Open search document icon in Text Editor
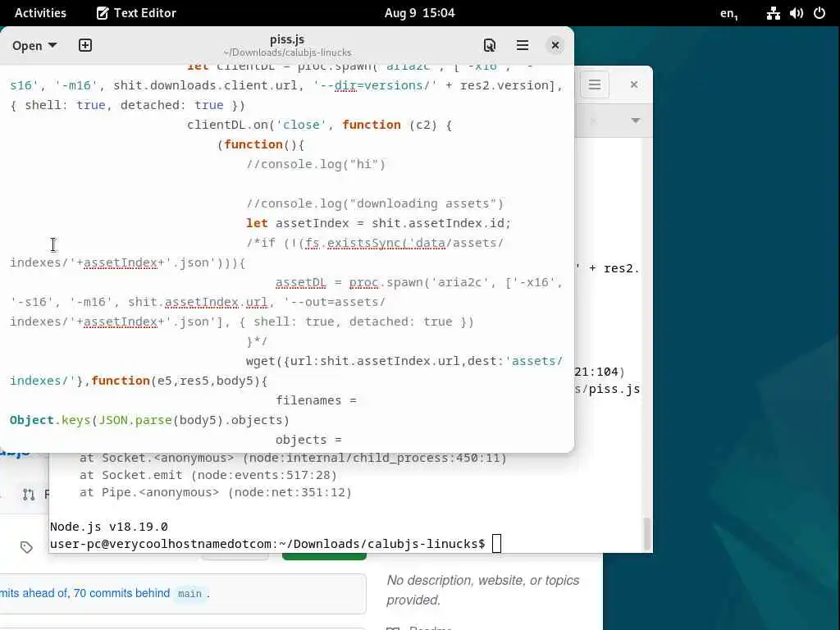This screenshot has height=630, width=840. tap(490, 46)
